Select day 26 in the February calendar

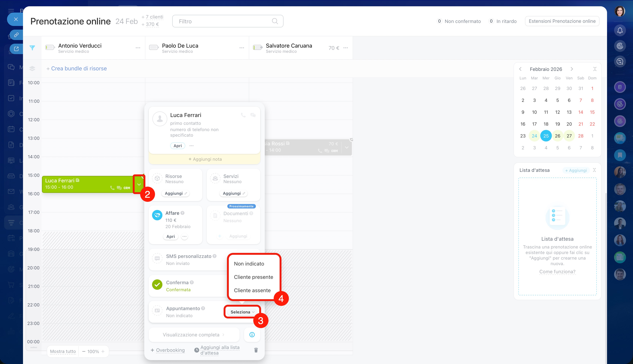pos(557,136)
